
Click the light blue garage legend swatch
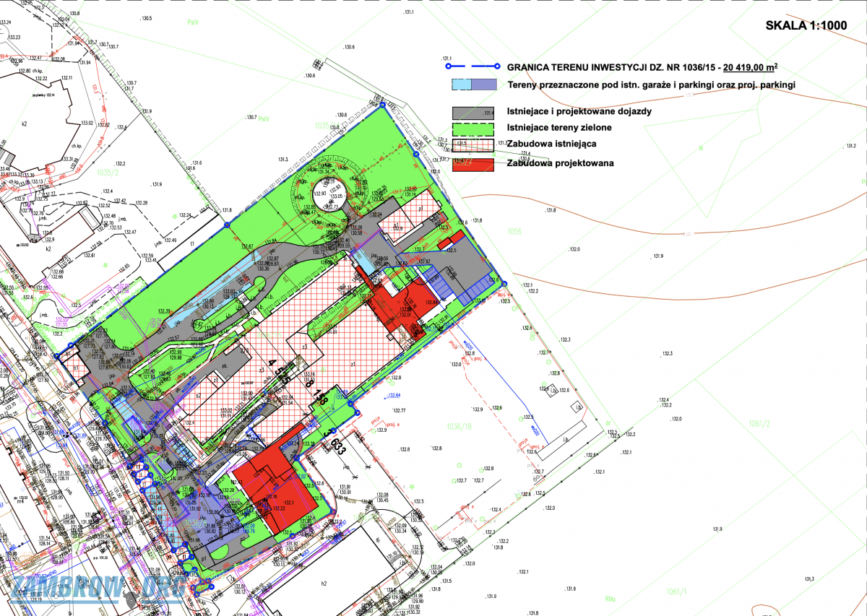pos(462,84)
